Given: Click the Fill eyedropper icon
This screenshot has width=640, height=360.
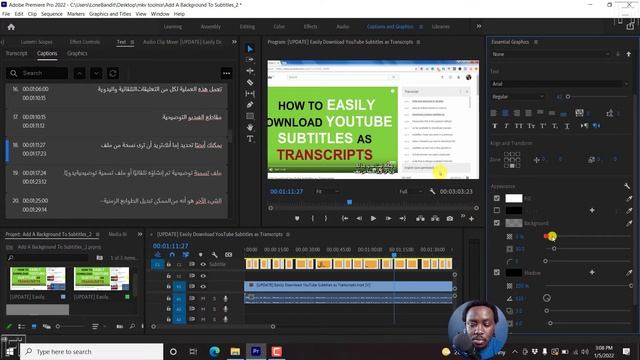Looking at the screenshot, I should tap(629, 198).
